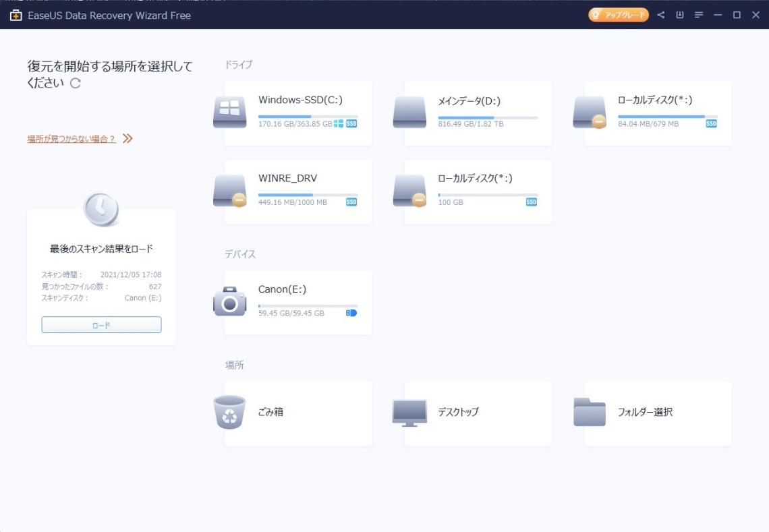Select the フォルダー選択 folder icon
This screenshot has height=532, width=769.
coord(590,413)
